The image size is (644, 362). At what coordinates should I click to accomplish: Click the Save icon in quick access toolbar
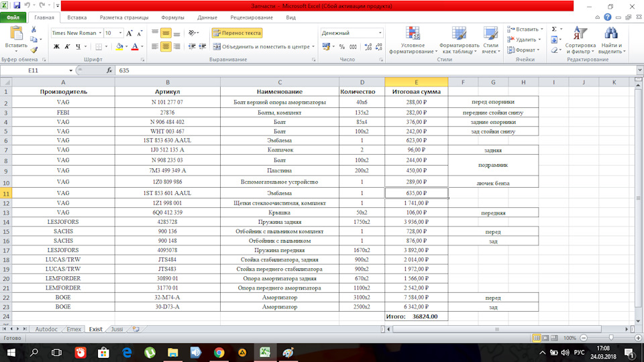(17, 6)
